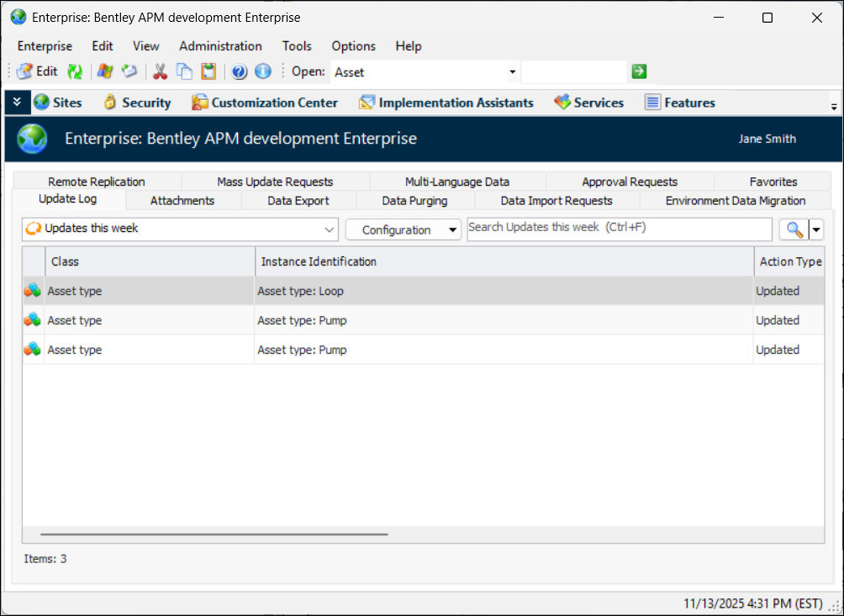The width and height of the screenshot is (844, 616).
Task: Click the Edit toolbar button
Action: tap(37, 71)
